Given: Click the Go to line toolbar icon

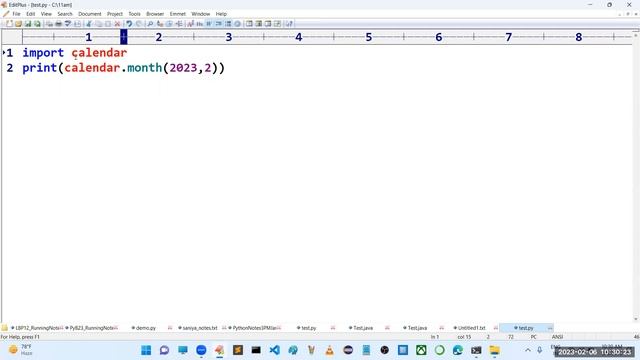Looking at the screenshot, I should pyautogui.click(x=179, y=24).
